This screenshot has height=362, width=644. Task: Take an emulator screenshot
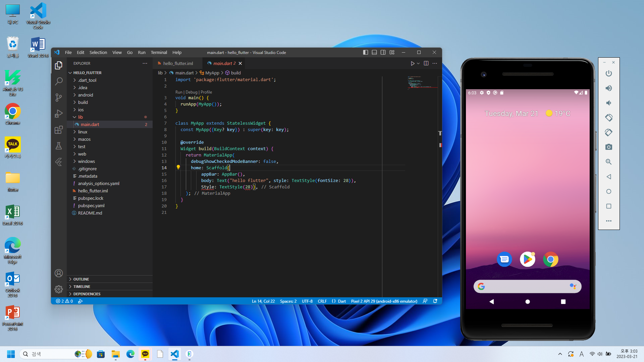pos(609,147)
